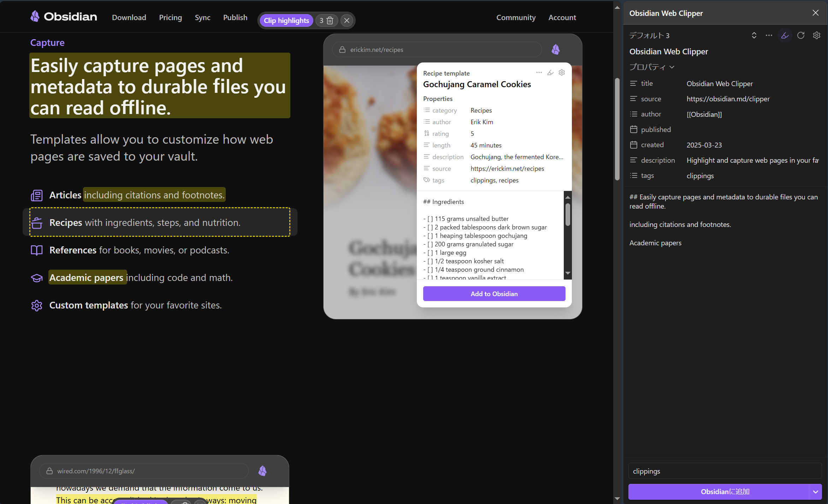Open the clipper panel settings gear
Image resolution: width=828 pixels, height=504 pixels.
point(817,35)
